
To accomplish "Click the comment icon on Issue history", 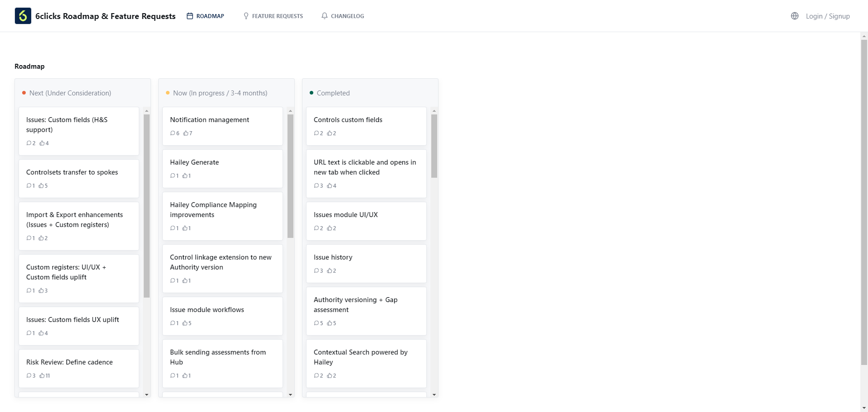I will coord(316,270).
